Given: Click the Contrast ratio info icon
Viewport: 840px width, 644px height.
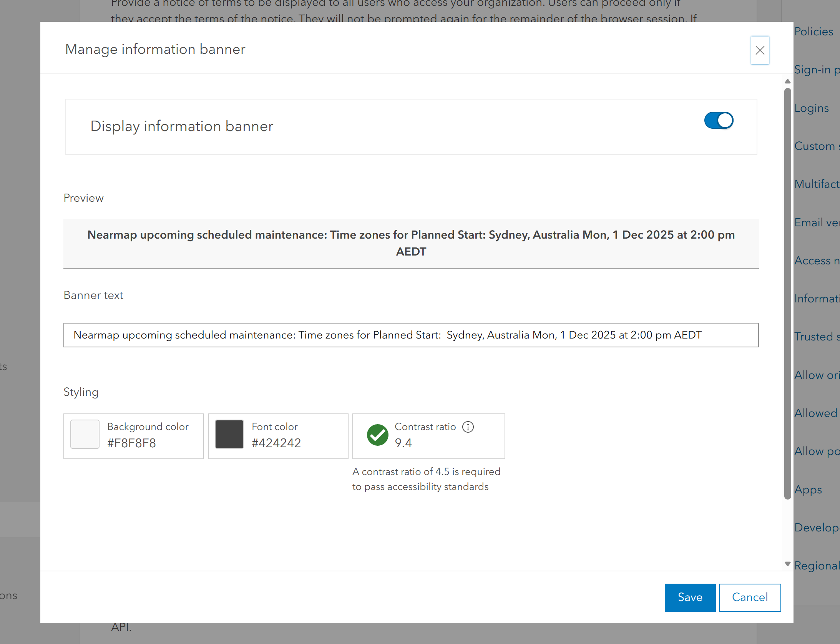Looking at the screenshot, I should click(x=468, y=427).
